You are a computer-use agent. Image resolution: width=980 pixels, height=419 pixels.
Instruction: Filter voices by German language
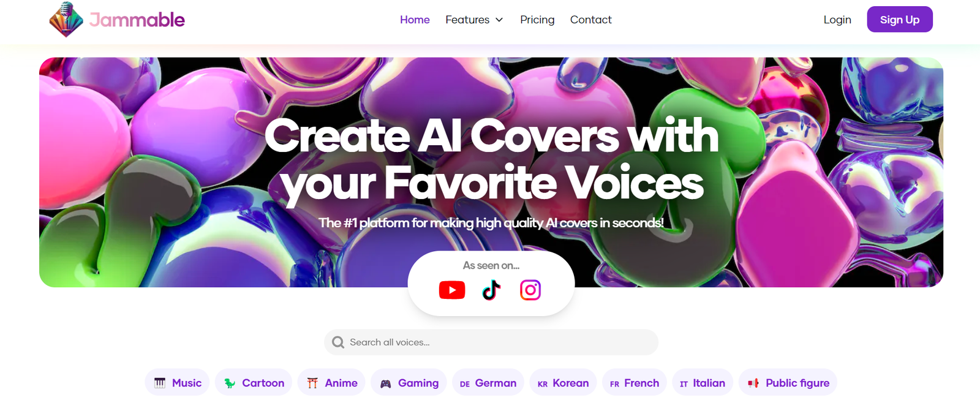point(488,383)
